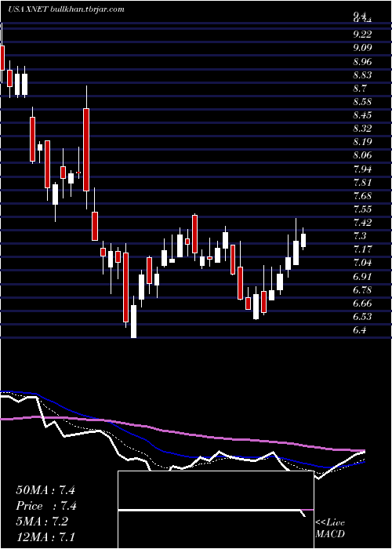Viewport: 392px width, 549px height.
Task: Click the Price : 7.4 readout
Action: (46, 506)
